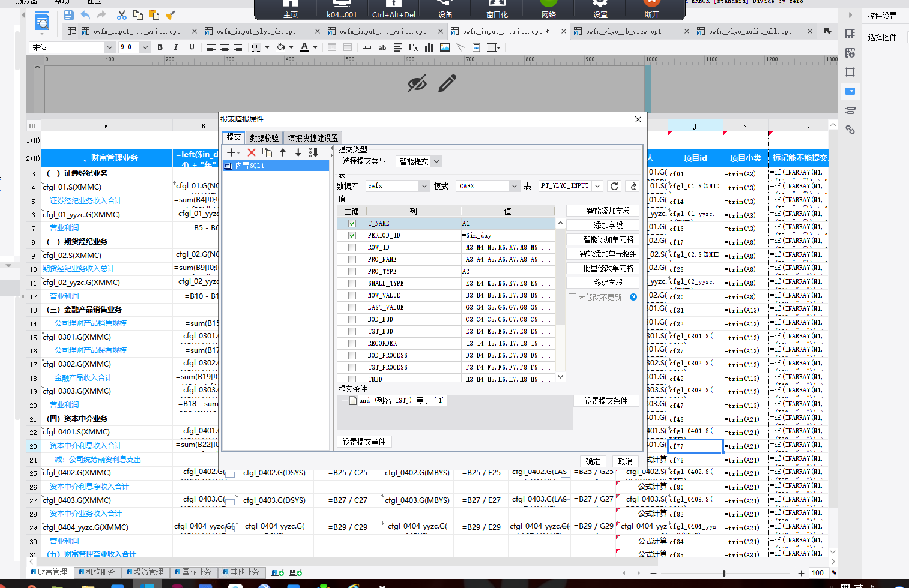909x588 pixels.
Task: Click 智能添加字段 button
Action: pyautogui.click(x=603, y=211)
